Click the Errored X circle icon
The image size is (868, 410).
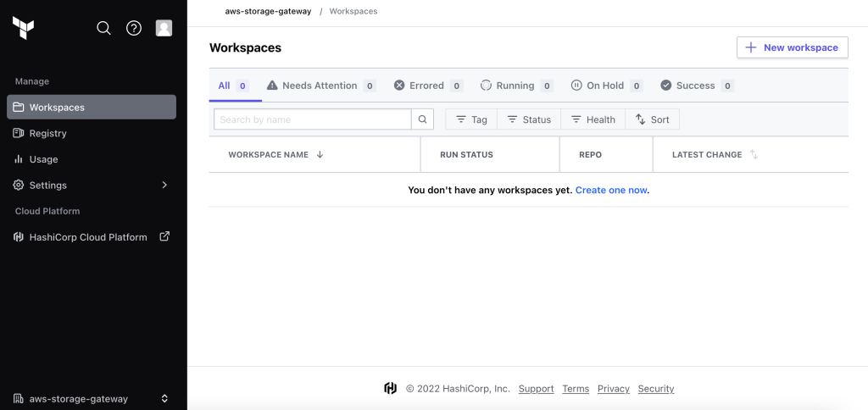click(x=399, y=86)
